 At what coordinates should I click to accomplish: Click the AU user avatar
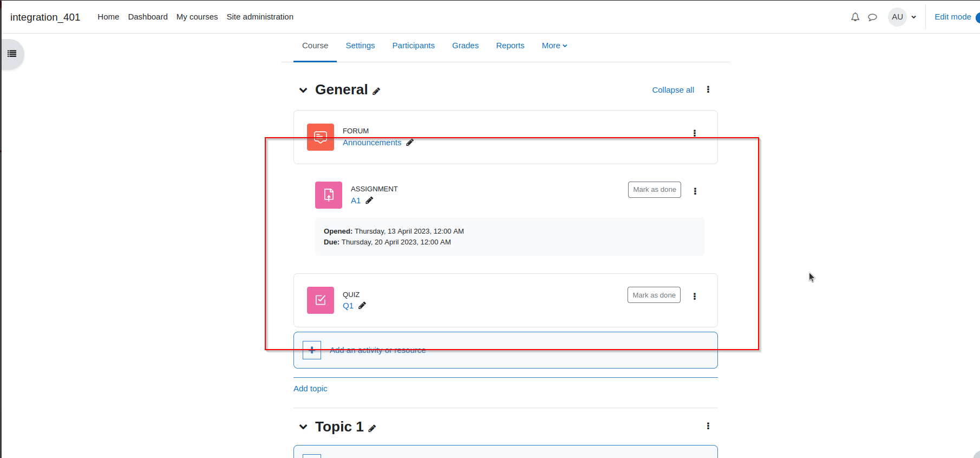click(897, 17)
